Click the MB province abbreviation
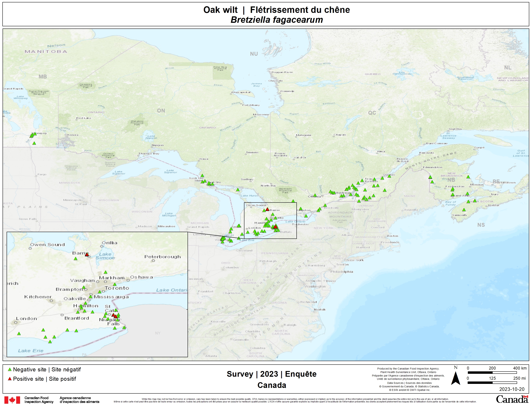 coord(43,77)
